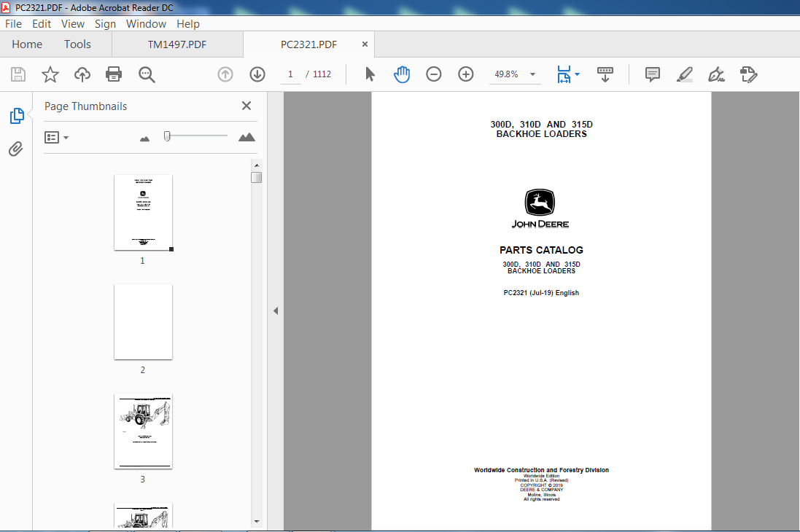Select blank page 2 thumbnail
This screenshot has width=800, height=532.
coord(144,322)
